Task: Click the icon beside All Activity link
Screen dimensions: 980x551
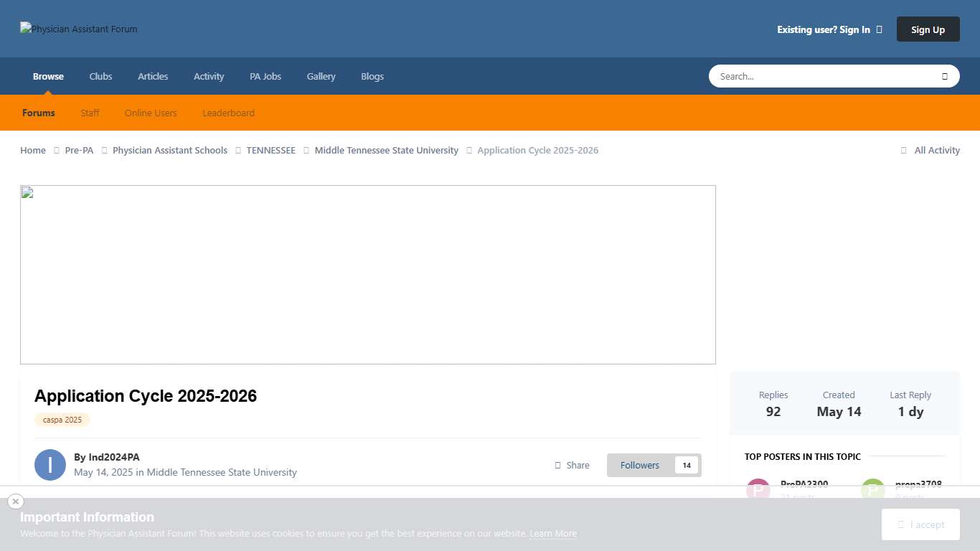Action: point(903,150)
